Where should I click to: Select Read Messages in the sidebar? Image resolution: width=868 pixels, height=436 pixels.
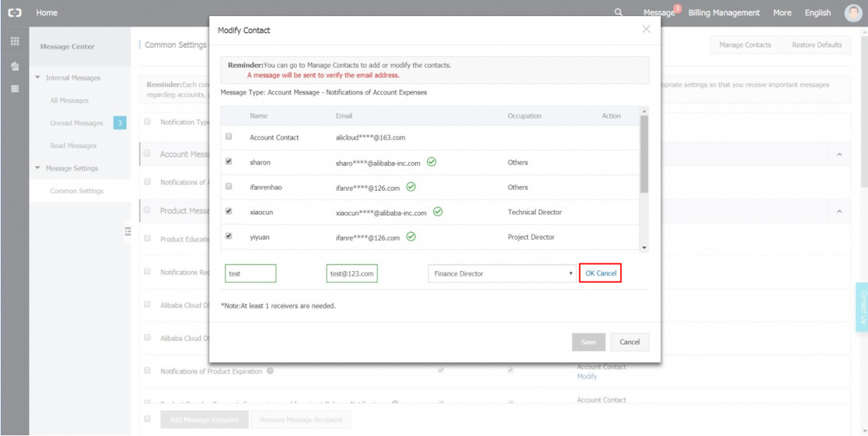[73, 146]
